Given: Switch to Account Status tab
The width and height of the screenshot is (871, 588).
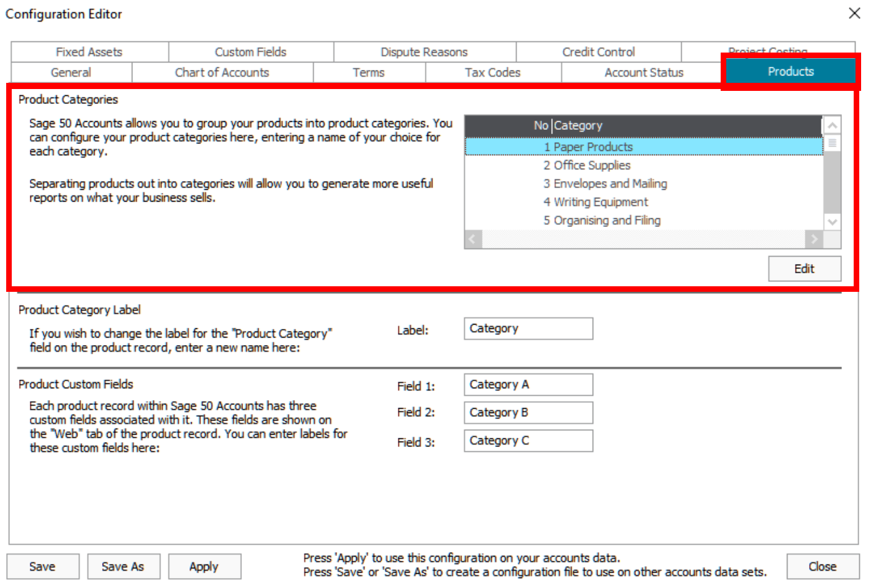Looking at the screenshot, I should pos(643,72).
